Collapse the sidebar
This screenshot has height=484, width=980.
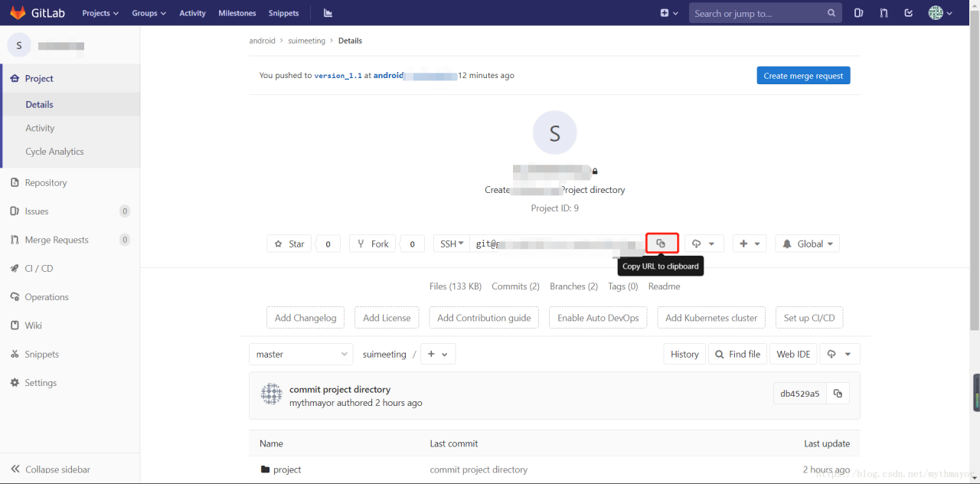(x=51, y=469)
